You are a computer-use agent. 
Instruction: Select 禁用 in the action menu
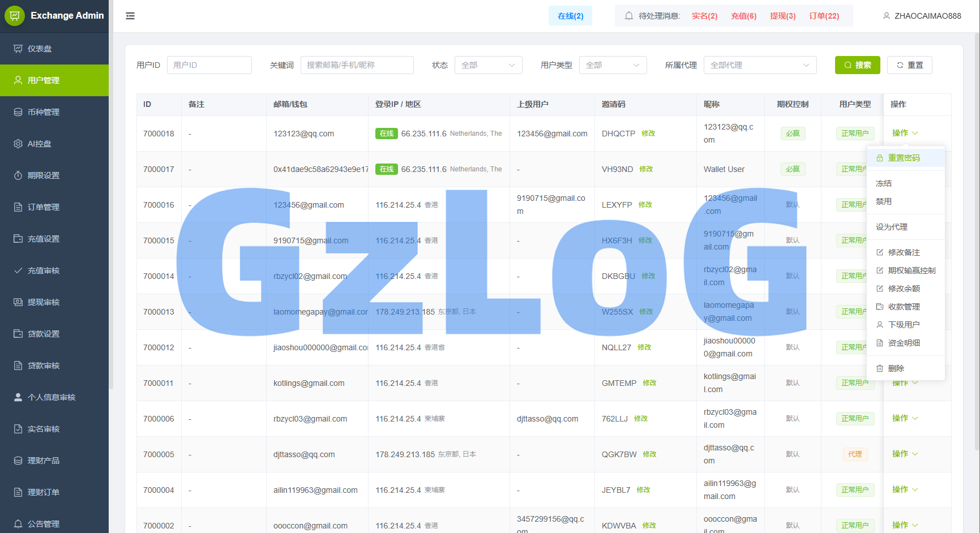click(905, 201)
